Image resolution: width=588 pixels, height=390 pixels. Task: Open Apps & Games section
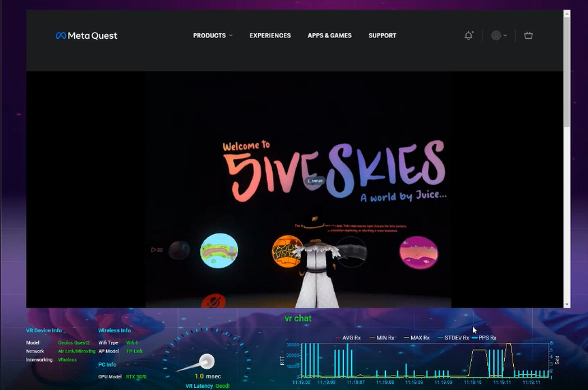point(329,35)
